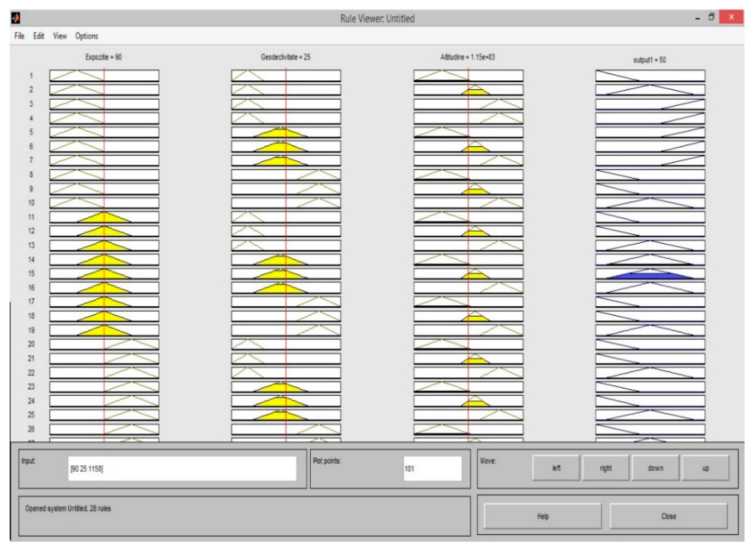This screenshot has height=551, width=756.
Task: Open the Options menu
Action: 87,36
